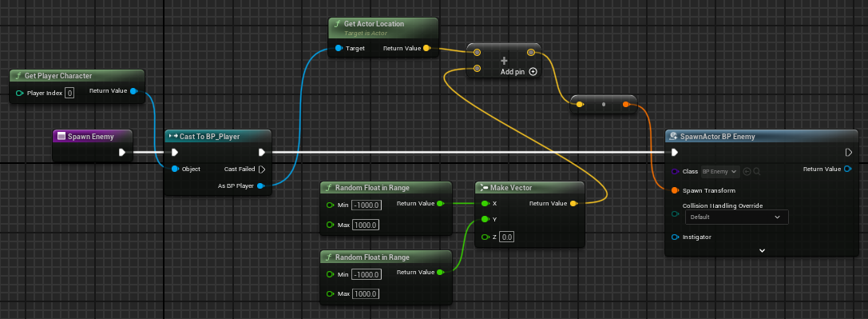This screenshot has width=868, height=319.
Task: Click the Spawn Transform input pin
Action: [x=674, y=190]
